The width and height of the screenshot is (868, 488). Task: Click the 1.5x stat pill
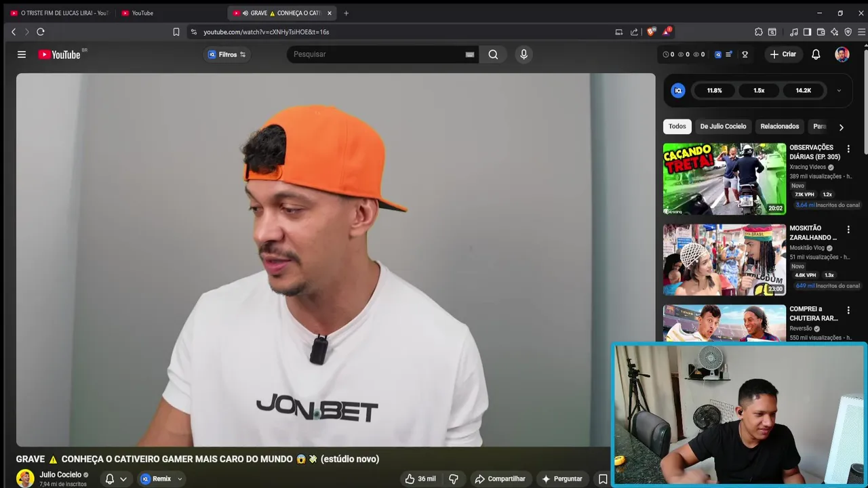tap(759, 90)
